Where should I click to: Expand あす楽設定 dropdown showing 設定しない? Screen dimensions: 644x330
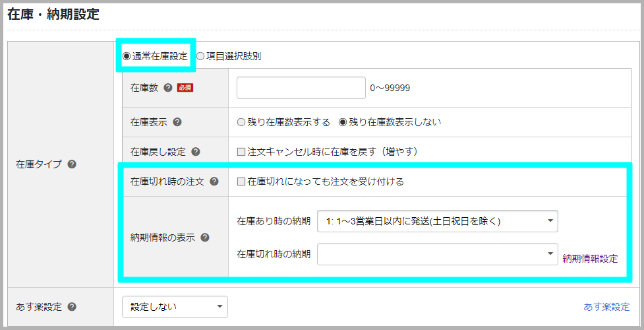(175, 307)
